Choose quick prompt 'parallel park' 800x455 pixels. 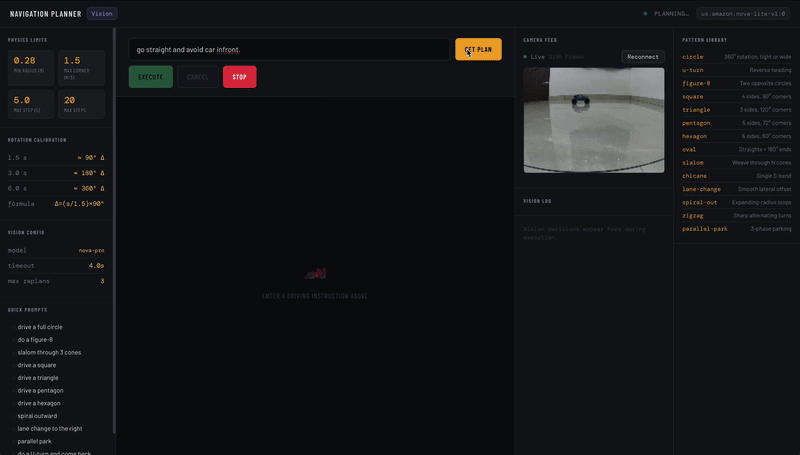click(34, 442)
